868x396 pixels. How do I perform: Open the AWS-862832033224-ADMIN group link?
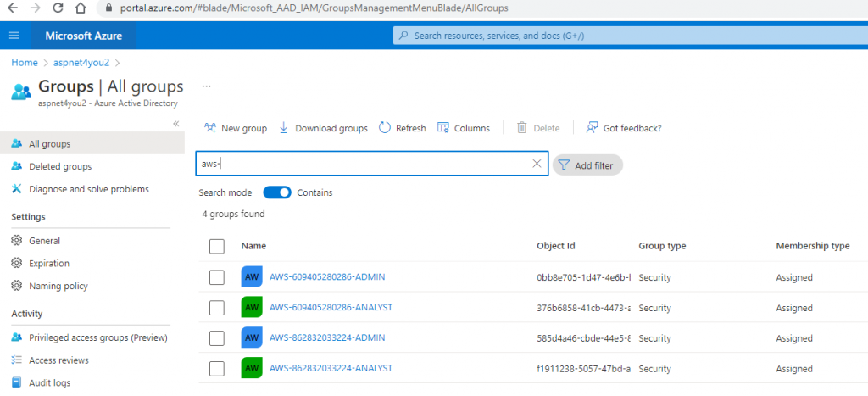point(327,337)
